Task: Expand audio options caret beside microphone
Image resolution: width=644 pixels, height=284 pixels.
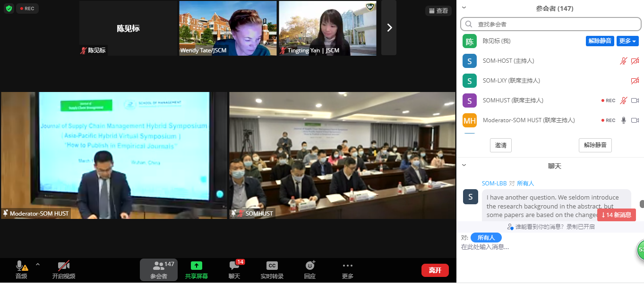Action: 38,265
